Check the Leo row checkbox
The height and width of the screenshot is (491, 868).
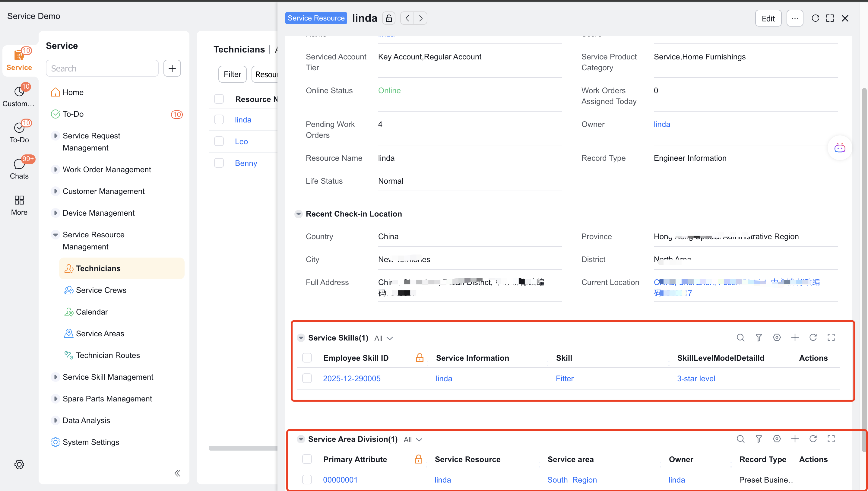(x=219, y=141)
